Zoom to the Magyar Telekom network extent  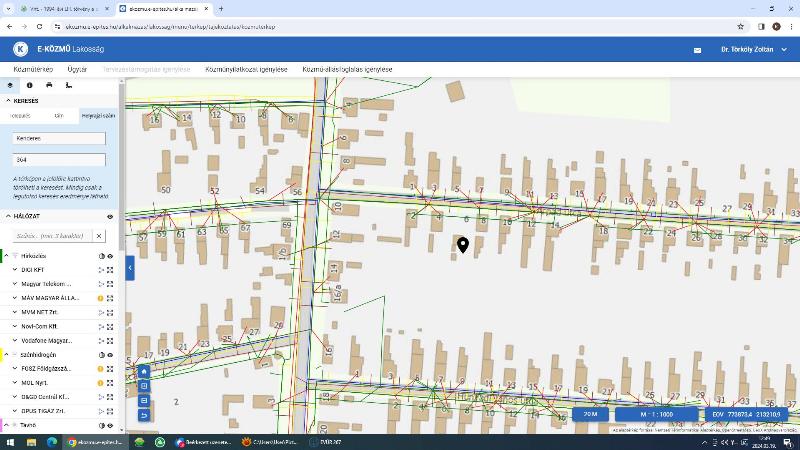[110, 284]
